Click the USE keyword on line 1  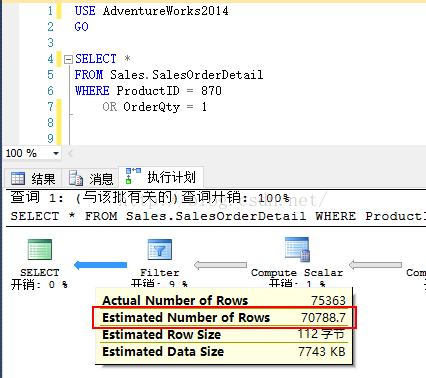85,11
